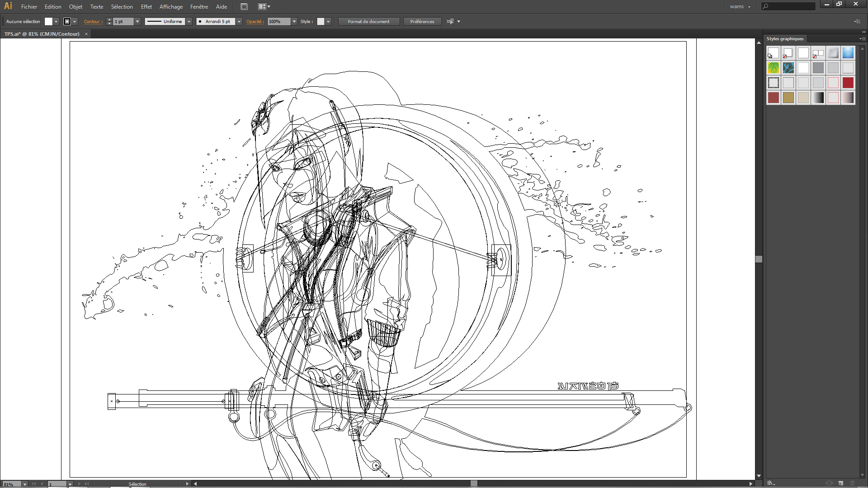This screenshot has width=868, height=488.
Task: Apply the dotted black border graphic style
Action: click(x=774, y=83)
